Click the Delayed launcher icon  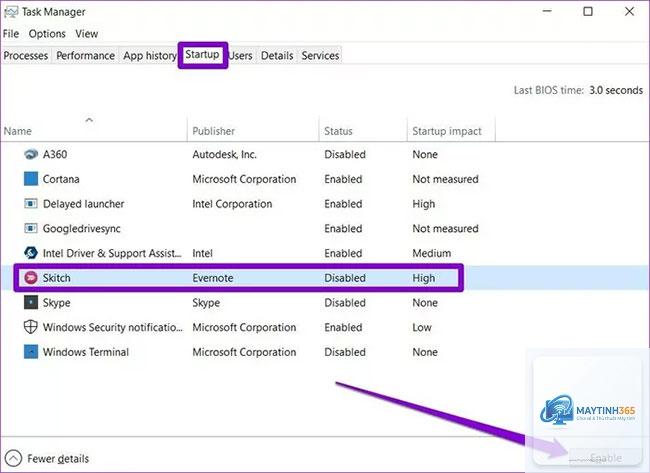point(31,204)
